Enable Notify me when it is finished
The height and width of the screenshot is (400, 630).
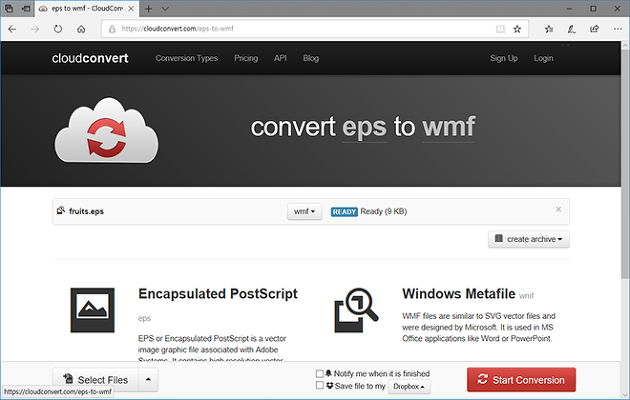(x=320, y=374)
